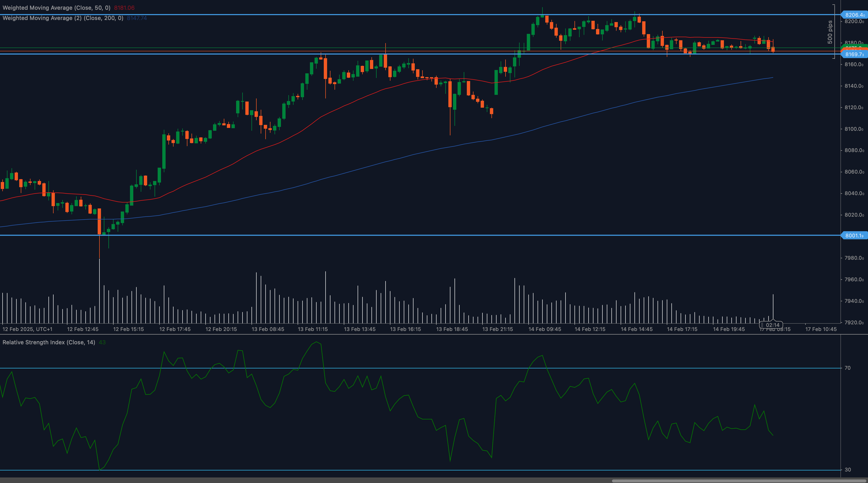Click the 8200.00 price axis label
This screenshot has width=868, height=483.
click(x=854, y=21)
